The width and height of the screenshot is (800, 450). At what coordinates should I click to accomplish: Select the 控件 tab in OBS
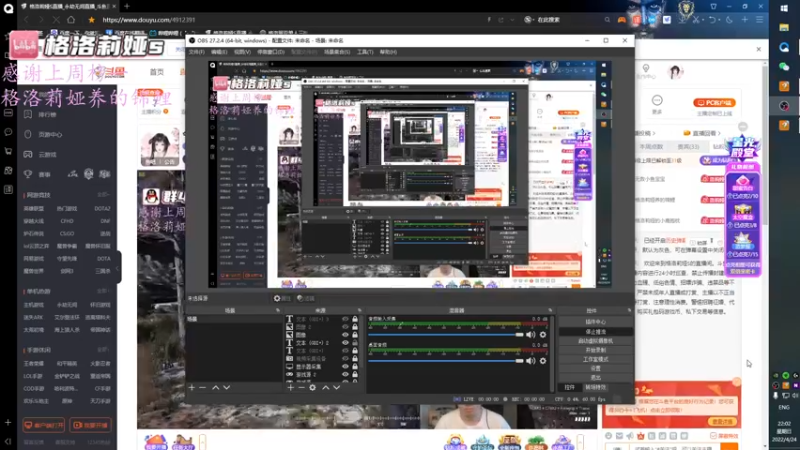(x=569, y=388)
